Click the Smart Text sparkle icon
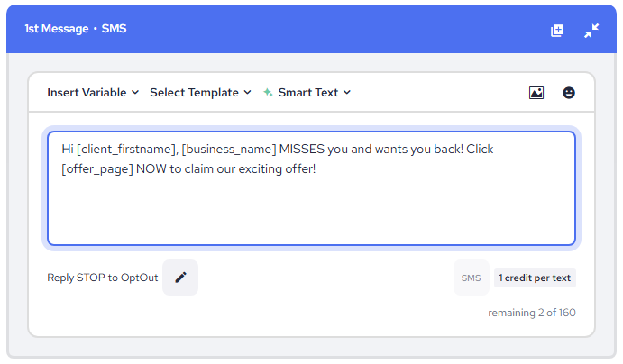623x364 pixels. (268, 92)
